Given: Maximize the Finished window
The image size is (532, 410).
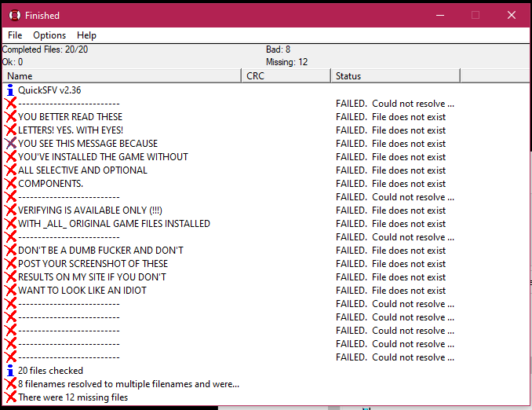Looking at the screenshot, I should click(x=475, y=15).
